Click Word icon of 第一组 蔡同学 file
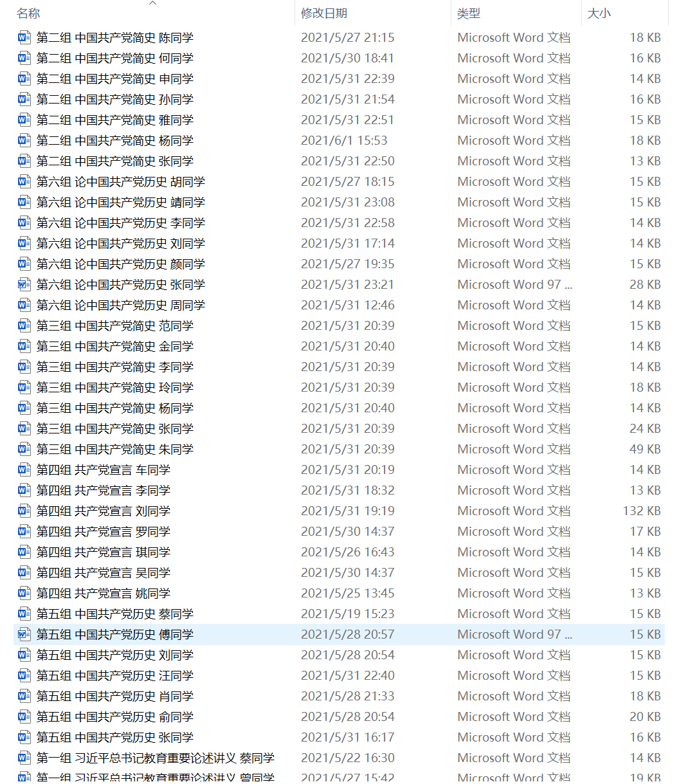The image size is (697, 784). (24, 758)
